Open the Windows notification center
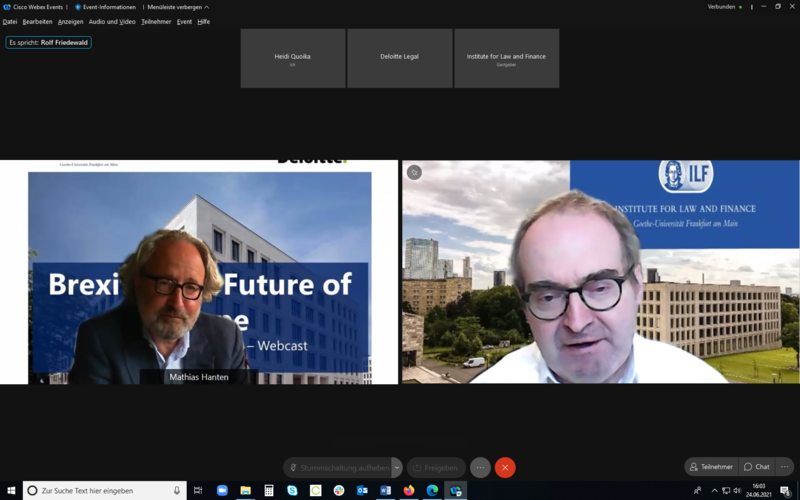 785,490
